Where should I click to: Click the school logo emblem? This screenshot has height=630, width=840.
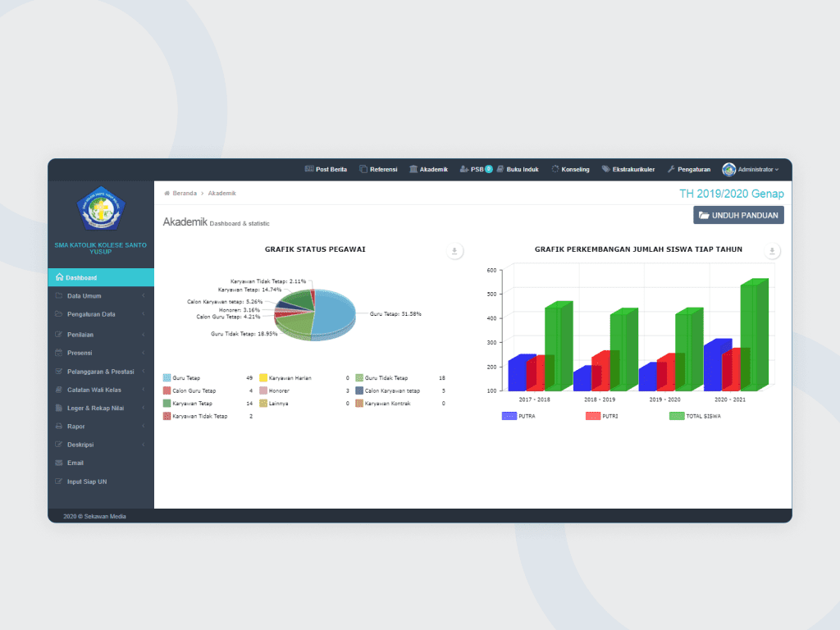coord(101,209)
